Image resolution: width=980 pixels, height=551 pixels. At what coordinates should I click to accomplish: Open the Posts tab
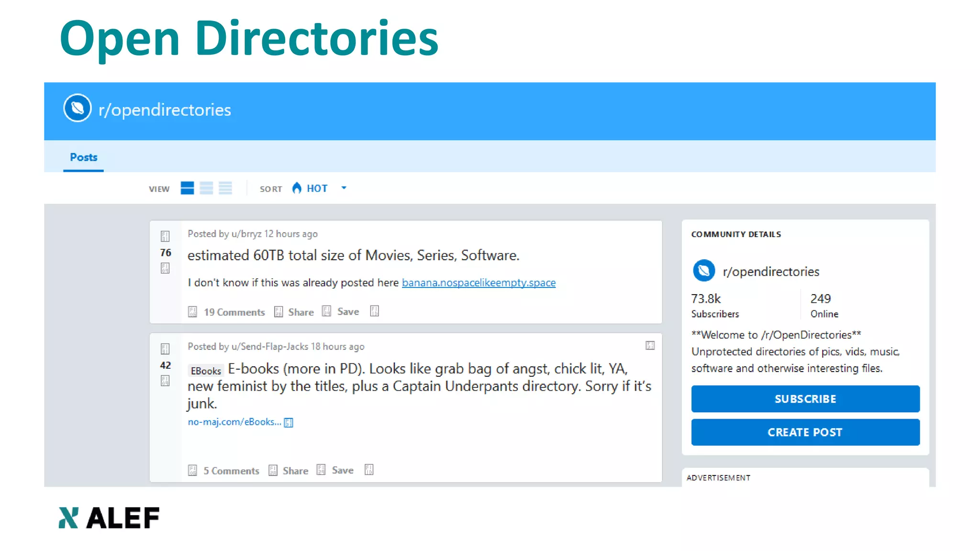coord(83,157)
